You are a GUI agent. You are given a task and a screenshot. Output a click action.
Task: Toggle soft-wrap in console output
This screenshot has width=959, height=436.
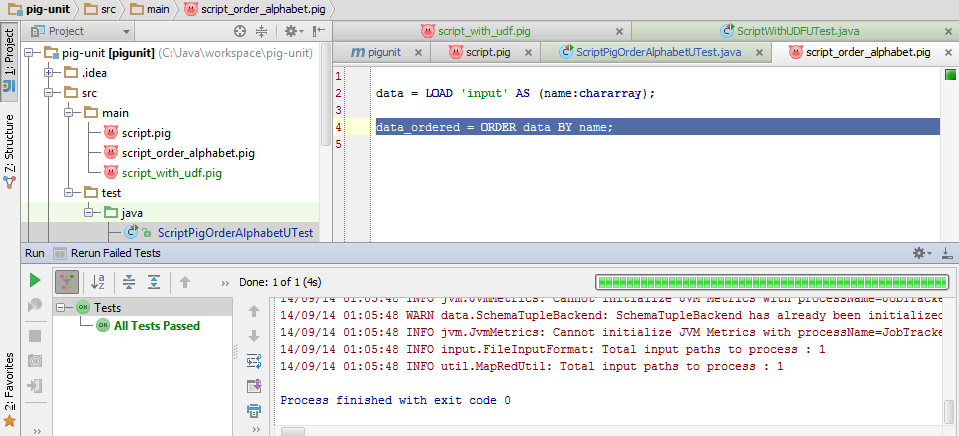[x=253, y=360]
